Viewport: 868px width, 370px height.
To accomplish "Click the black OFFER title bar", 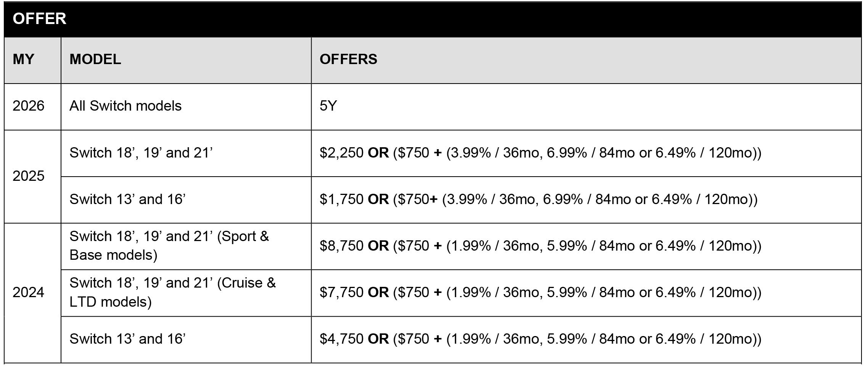I will tap(432, 19).
